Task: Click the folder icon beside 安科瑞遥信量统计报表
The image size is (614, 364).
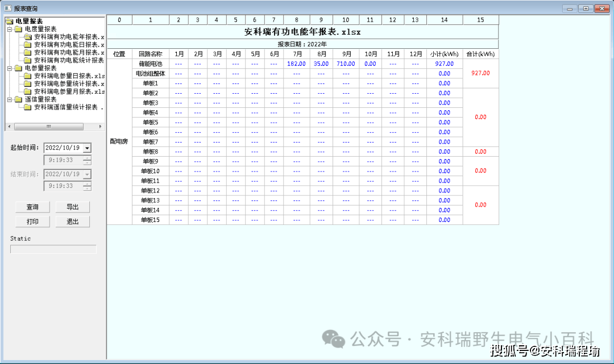Action: pyautogui.click(x=27, y=107)
